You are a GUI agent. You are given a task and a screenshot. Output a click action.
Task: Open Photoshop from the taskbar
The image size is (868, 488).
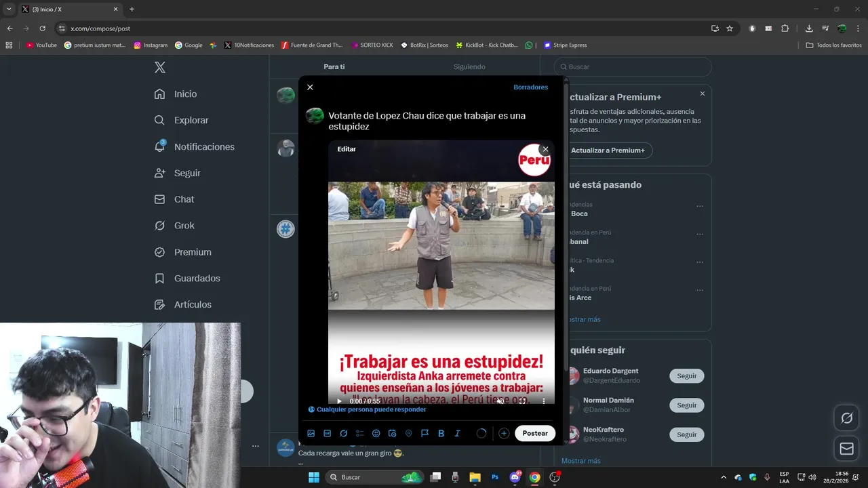click(495, 477)
